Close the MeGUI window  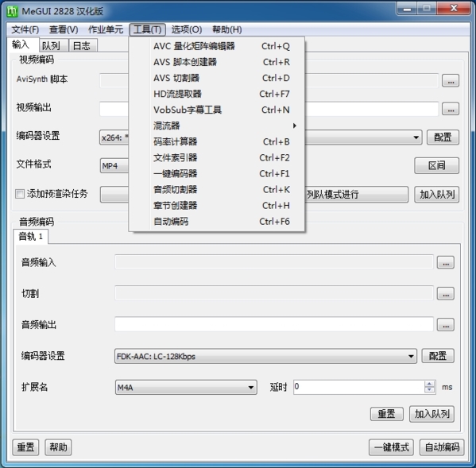(454, 9)
